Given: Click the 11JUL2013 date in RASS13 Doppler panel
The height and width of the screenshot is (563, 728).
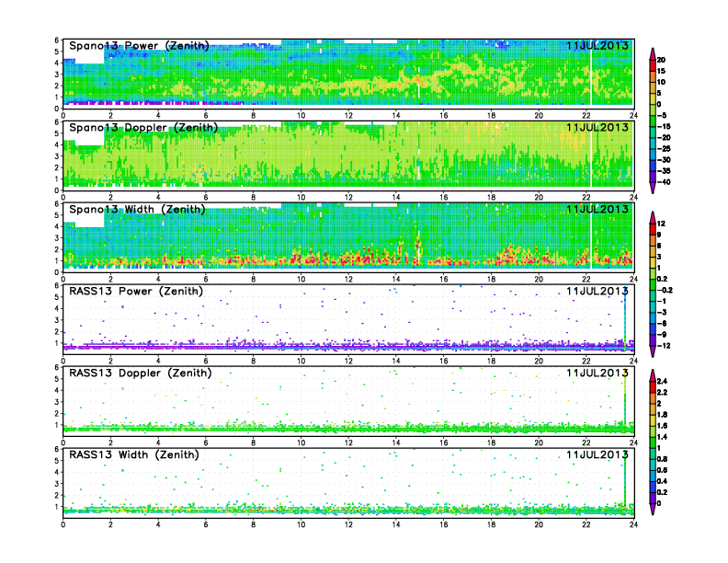Looking at the screenshot, I should click(x=597, y=373).
